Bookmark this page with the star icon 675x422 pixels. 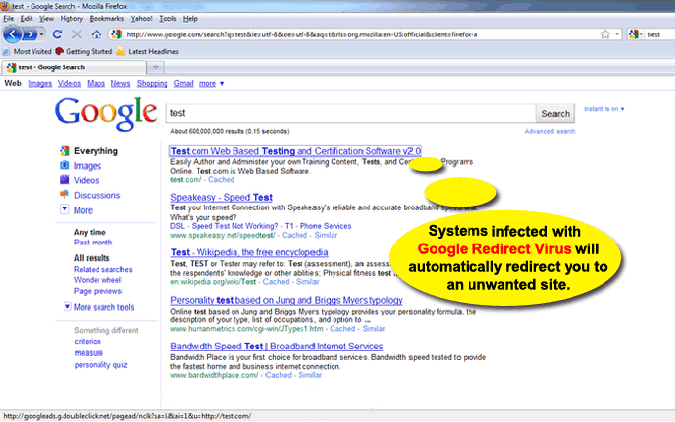pos(605,34)
